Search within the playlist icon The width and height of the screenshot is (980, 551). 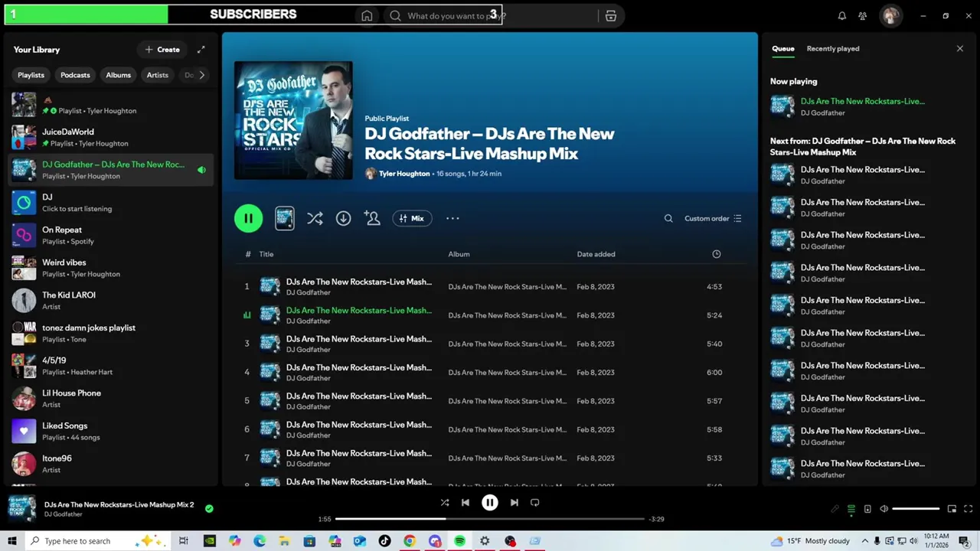point(668,218)
